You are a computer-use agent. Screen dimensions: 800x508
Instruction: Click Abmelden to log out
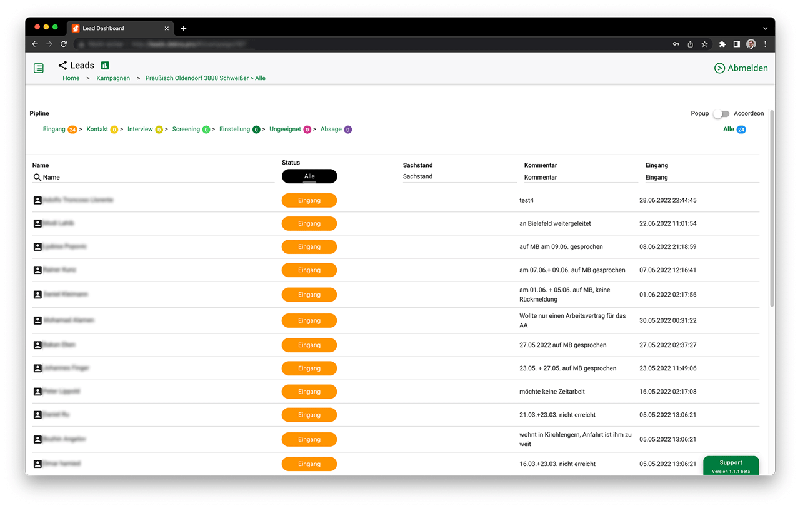pos(741,68)
